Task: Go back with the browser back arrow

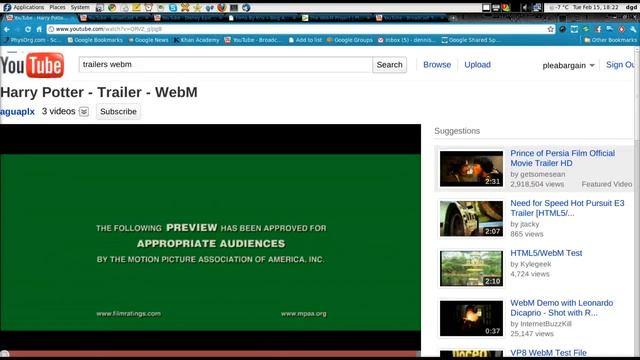Action: coord(7,29)
